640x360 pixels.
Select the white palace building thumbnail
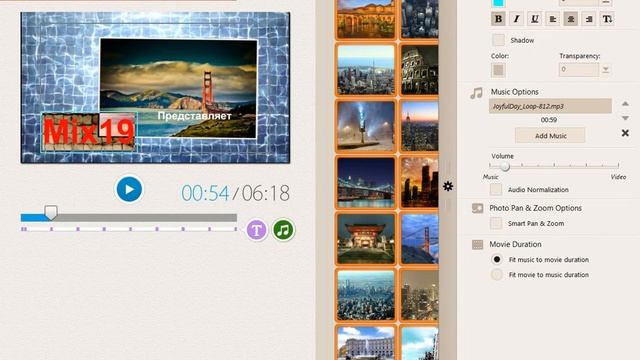(366, 343)
